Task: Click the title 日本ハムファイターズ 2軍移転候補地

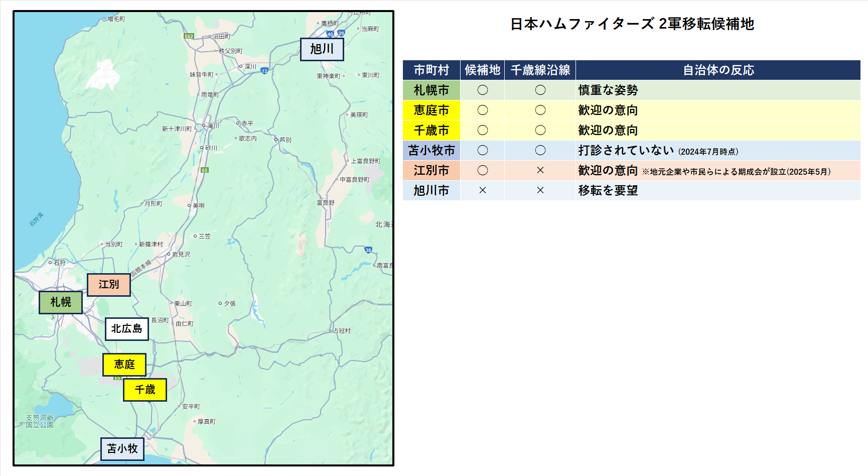Action: (x=632, y=24)
